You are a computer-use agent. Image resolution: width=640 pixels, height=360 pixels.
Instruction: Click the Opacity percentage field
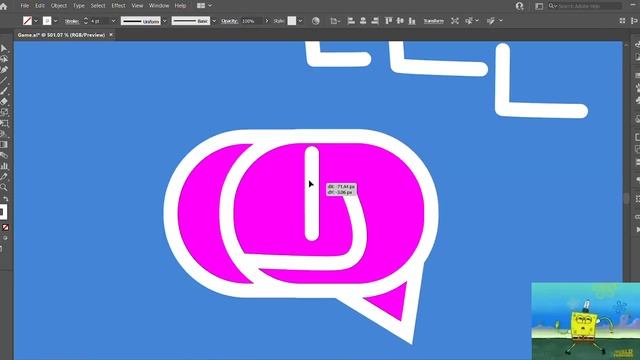[x=252, y=21]
